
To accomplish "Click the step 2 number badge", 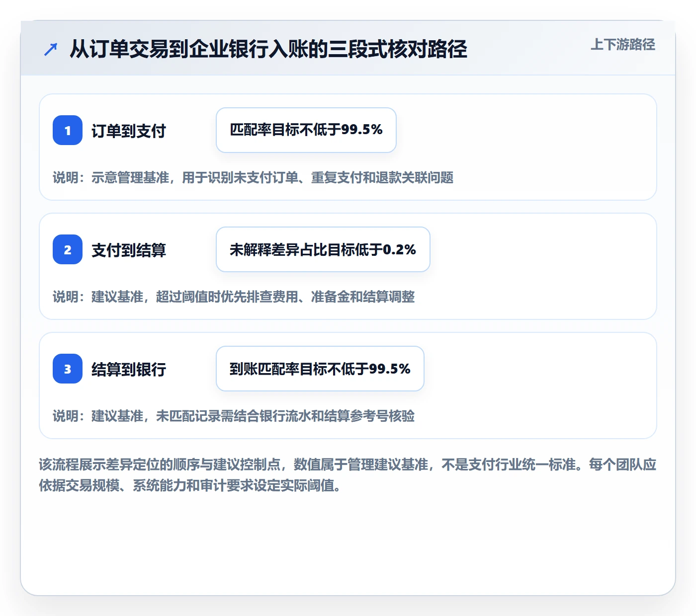I will [x=68, y=249].
